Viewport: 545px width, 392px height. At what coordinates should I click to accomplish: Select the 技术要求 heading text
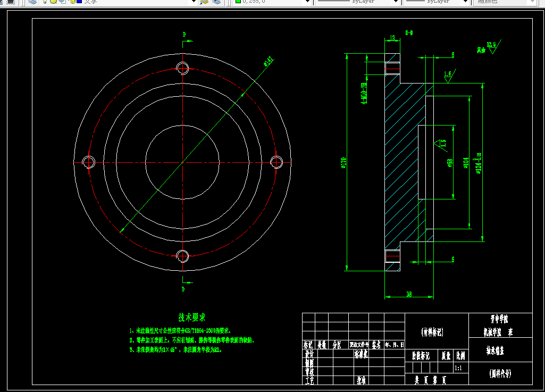pyautogui.click(x=192, y=317)
